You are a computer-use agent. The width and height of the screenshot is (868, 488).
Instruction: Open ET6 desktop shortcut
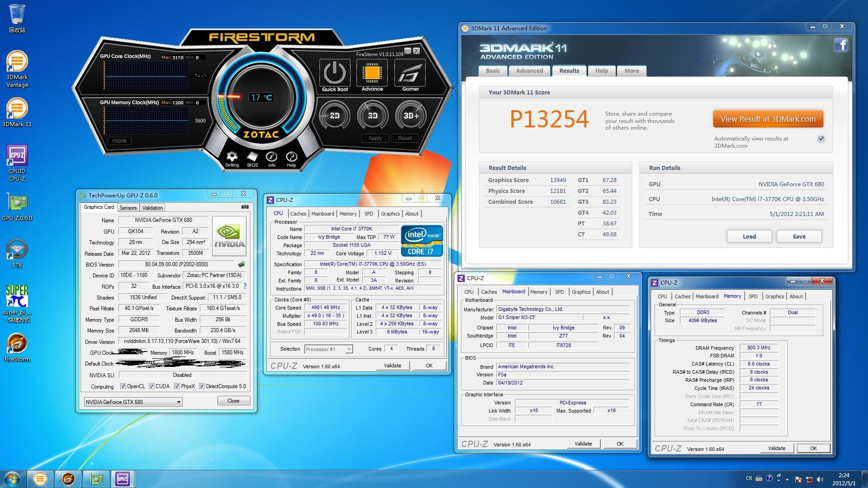tap(17, 253)
